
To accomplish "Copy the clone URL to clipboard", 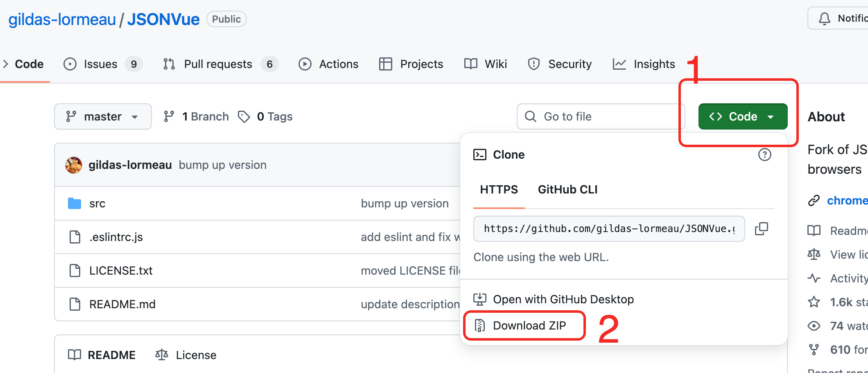I will [762, 229].
